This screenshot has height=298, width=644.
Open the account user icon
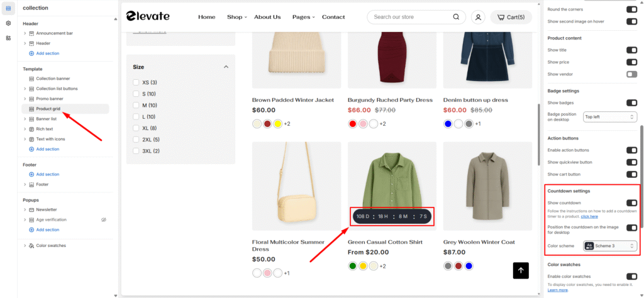478,17
